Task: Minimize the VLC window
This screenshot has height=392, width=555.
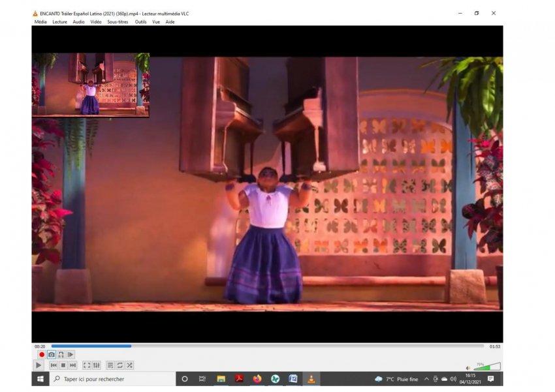Action: click(x=460, y=13)
